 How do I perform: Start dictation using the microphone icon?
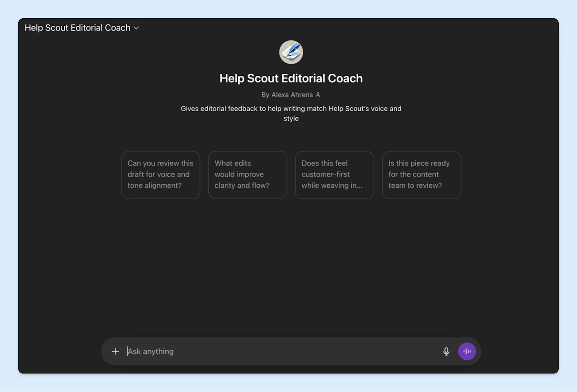pyautogui.click(x=446, y=351)
